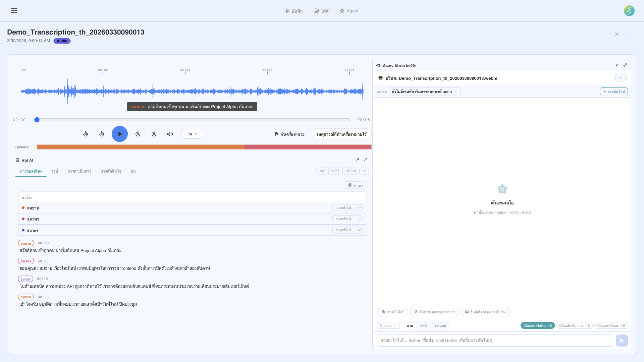
Task: Open the hamburger menu
Action: (14, 11)
